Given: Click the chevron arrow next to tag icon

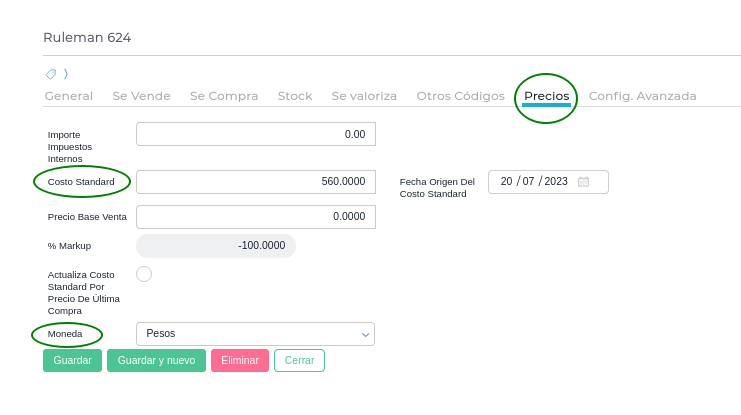Looking at the screenshot, I should 66,74.
